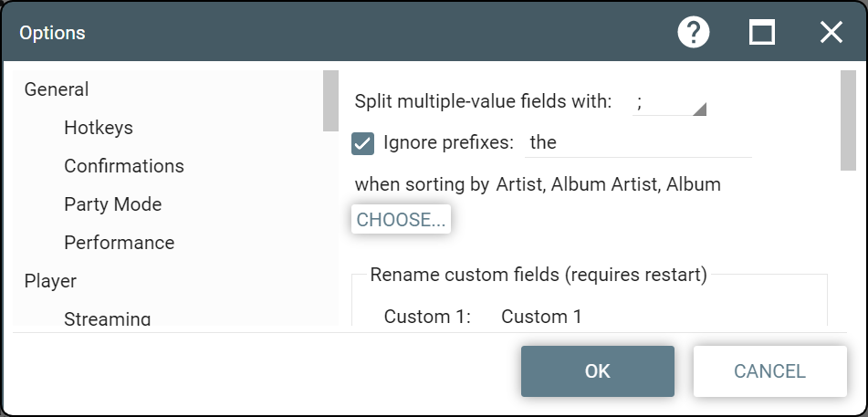Click the right settings panel scrollbar
Screen dimensions: 868x417
pos(848,120)
